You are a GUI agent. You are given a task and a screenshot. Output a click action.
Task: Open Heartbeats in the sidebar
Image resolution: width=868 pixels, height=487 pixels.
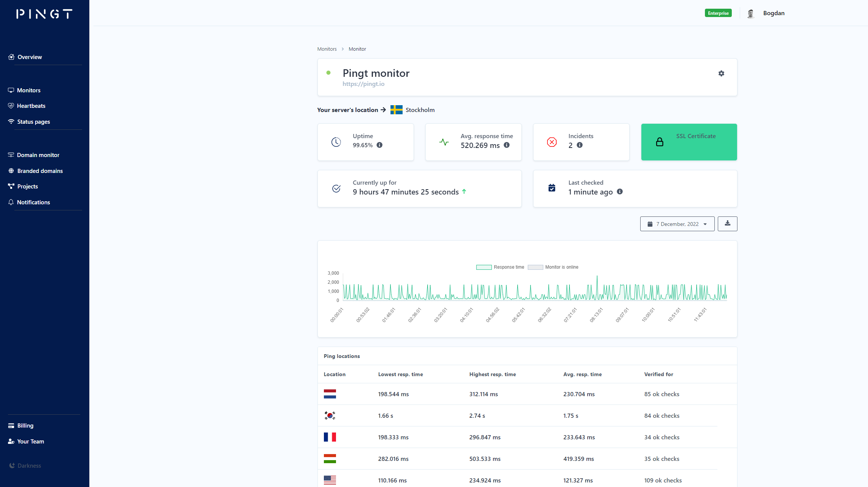26,106
